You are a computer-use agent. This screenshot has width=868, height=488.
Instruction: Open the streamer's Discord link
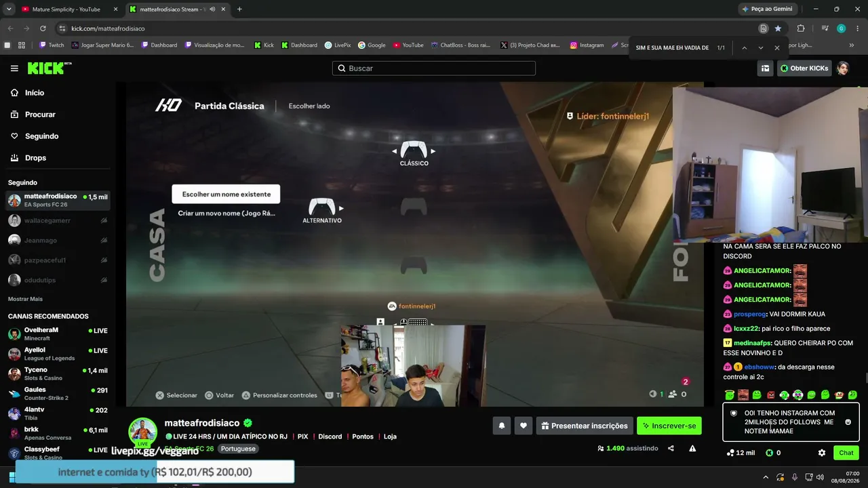pos(330,436)
